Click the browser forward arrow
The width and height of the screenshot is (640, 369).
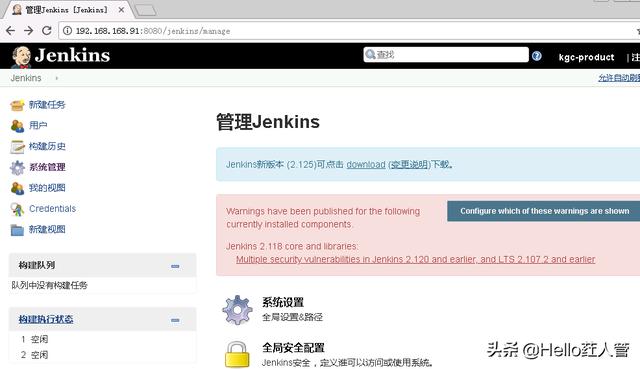(x=29, y=31)
